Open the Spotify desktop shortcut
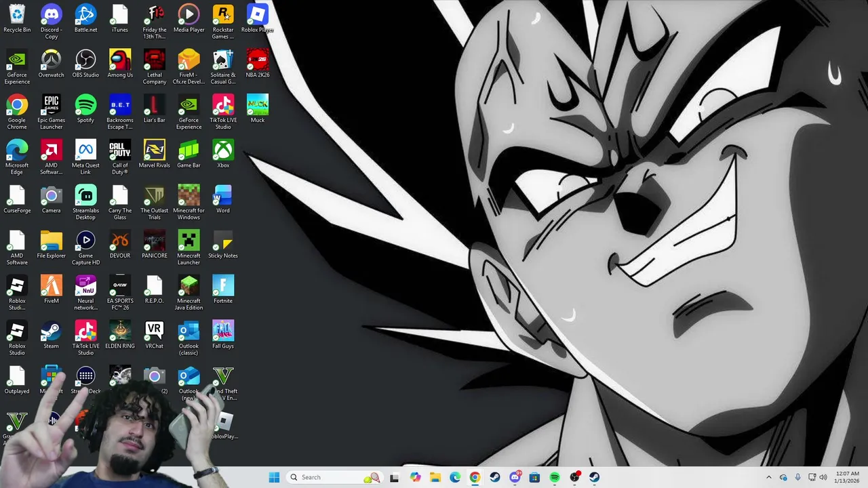The height and width of the screenshot is (488, 868). point(85,108)
